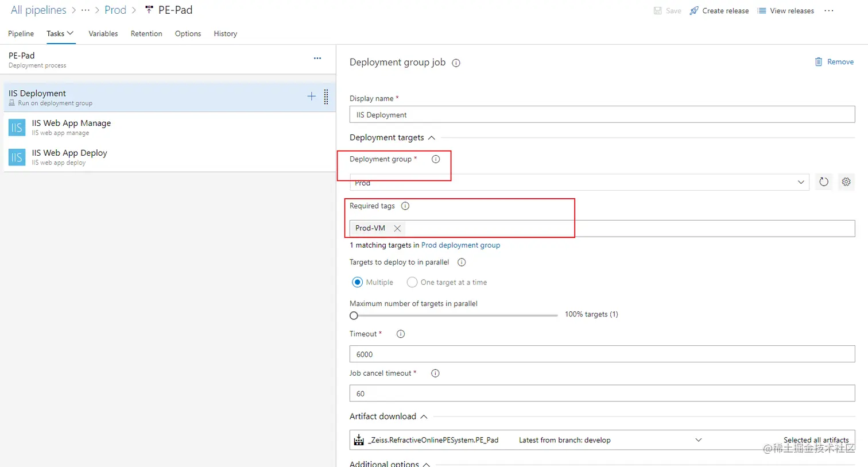The width and height of the screenshot is (868, 467).
Task: Click the Create release rocket icon
Action: point(694,11)
